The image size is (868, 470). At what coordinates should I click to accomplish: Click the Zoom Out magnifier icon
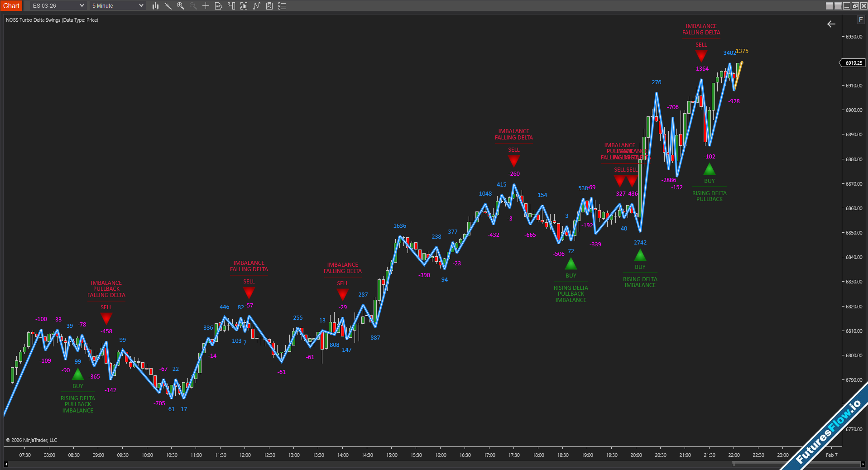click(x=193, y=6)
